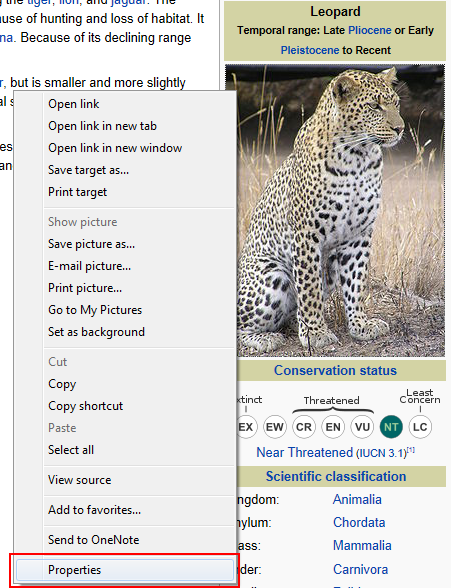The width and height of the screenshot is (451, 588).
Task: Click Print target menu entry
Action: coord(78,192)
